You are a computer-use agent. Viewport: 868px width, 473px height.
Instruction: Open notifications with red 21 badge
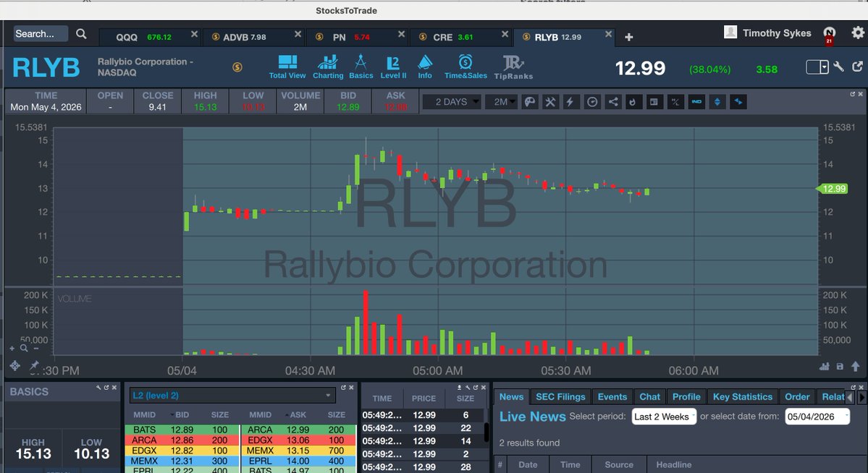tap(829, 35)
